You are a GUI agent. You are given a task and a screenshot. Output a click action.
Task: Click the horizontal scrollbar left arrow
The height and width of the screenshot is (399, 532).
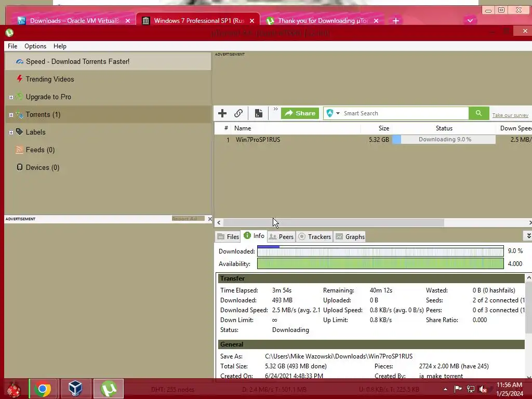pos(219,222)
